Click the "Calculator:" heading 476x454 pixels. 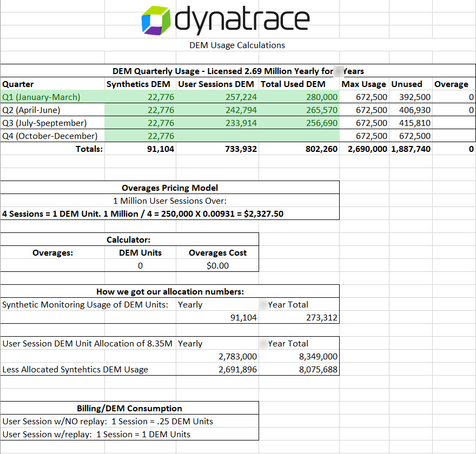(128, 240)
